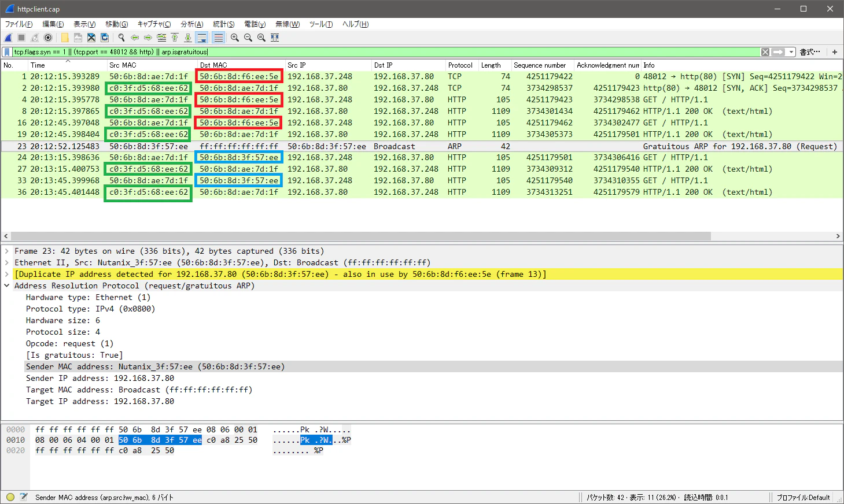Close the capture file
This screenshot has width=844, height=504.
click(x=91, y=38)
